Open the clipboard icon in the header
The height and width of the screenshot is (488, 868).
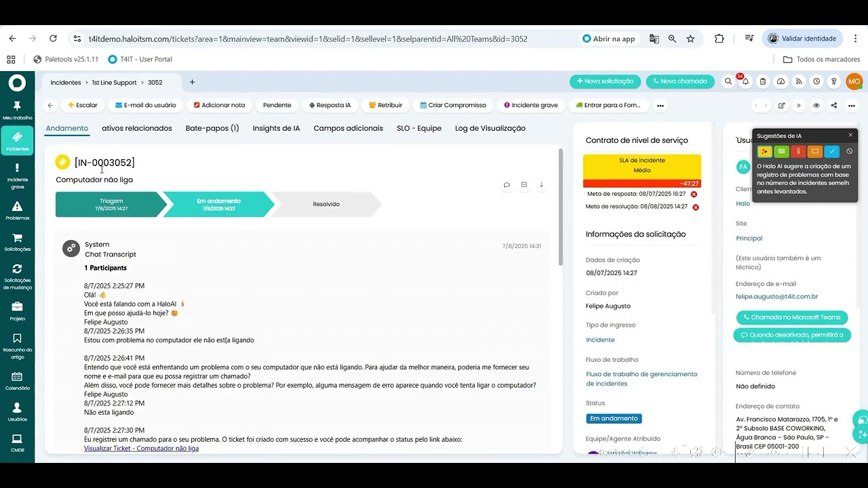click(763, 81)
